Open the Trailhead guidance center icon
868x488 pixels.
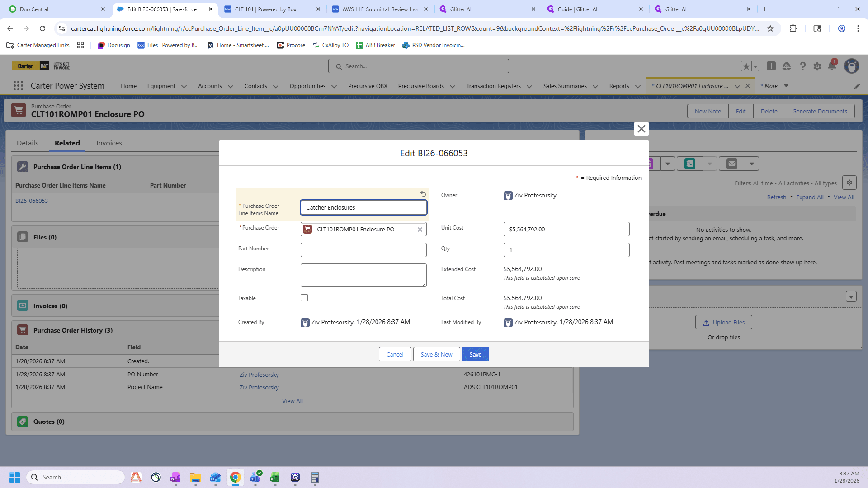[x=787, y=66]
